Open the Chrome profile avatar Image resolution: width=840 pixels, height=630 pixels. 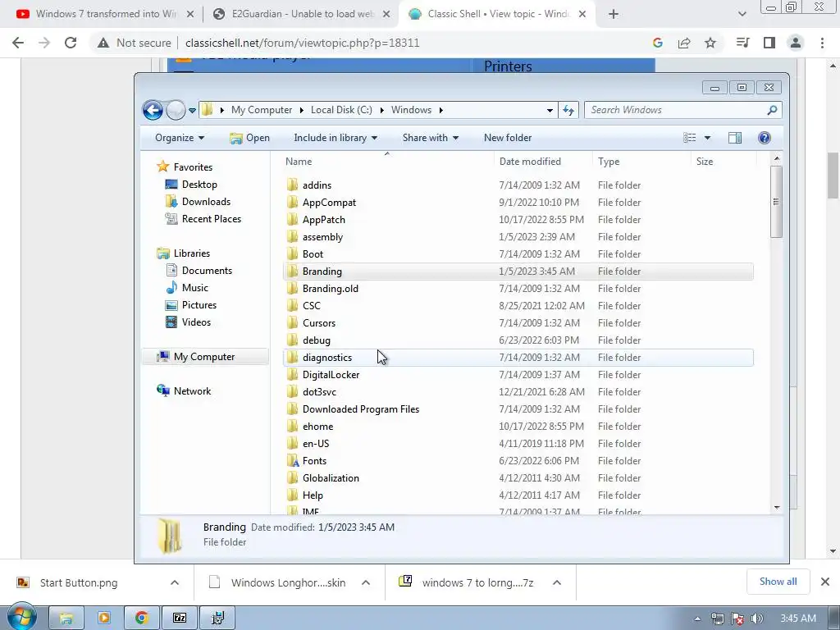796,43
